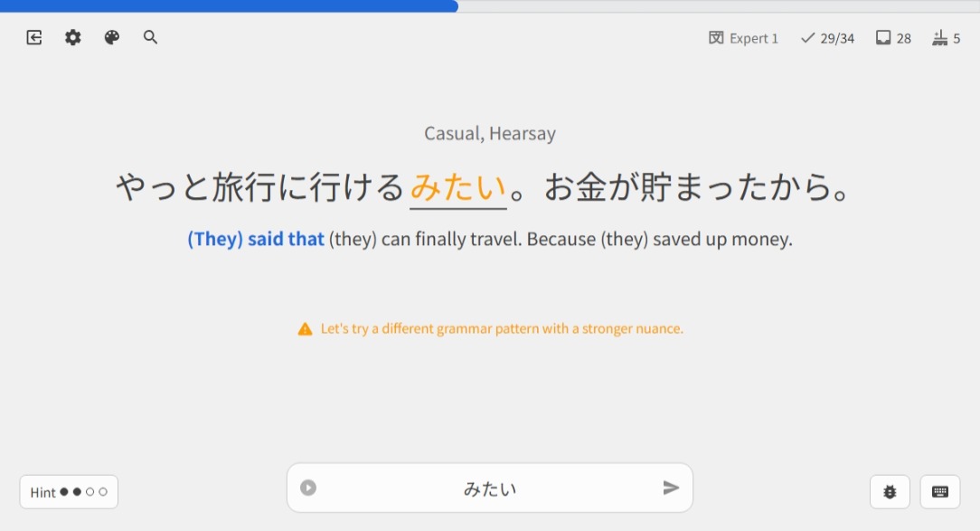This screenshot has height=531, width=980.
Task: Click the 29/34 checkmark progress counter
Action: 827,38
